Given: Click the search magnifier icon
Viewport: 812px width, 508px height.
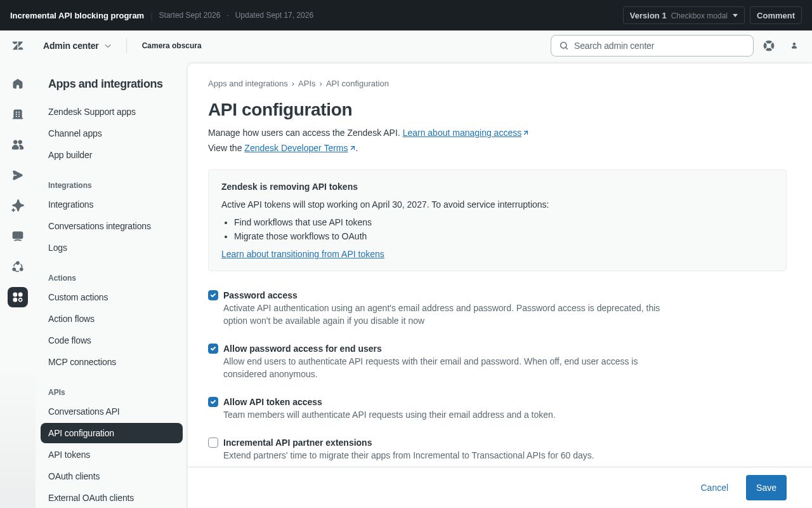Looking at the screenshot, I should click(x=564, y=46).
